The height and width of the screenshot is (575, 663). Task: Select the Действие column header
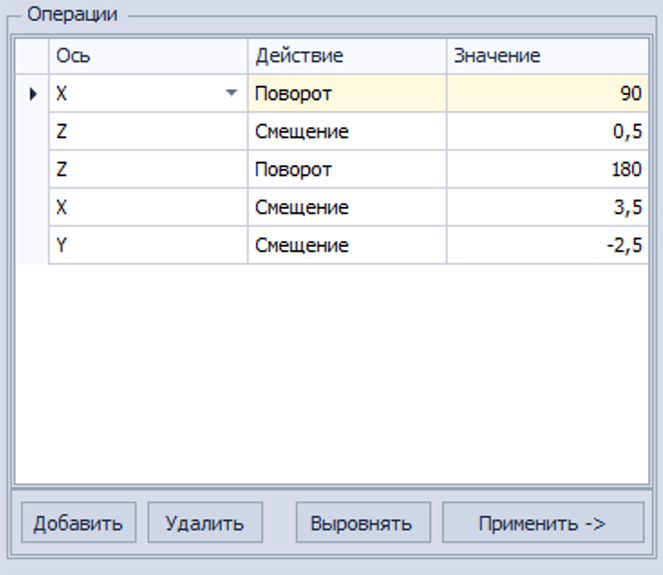[347, 56]
